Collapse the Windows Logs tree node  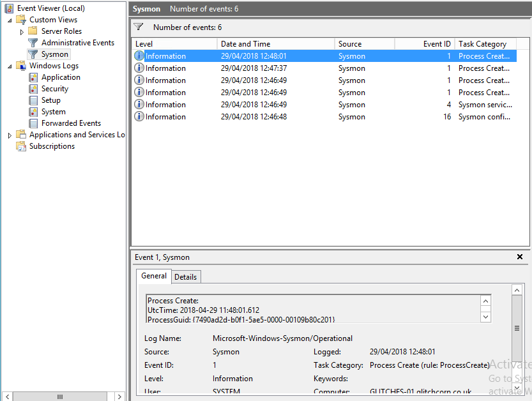pyautogui.click(x=10, y=66)
